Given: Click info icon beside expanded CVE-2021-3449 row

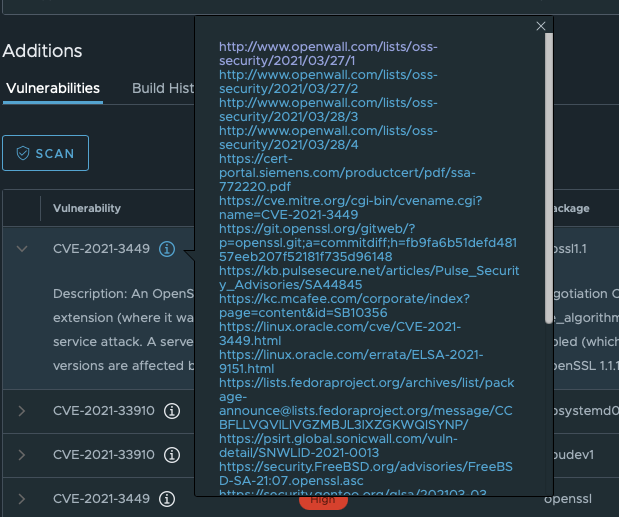Looking at the screenshot, I should tap(167, 249).
